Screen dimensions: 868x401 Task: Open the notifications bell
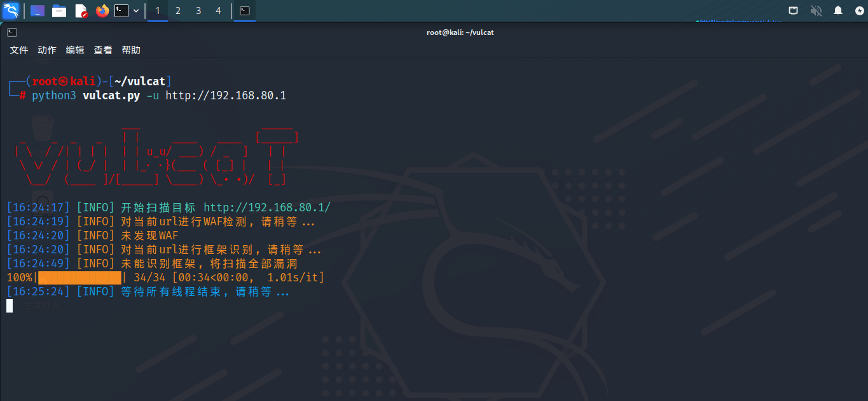tap(838, 10)
